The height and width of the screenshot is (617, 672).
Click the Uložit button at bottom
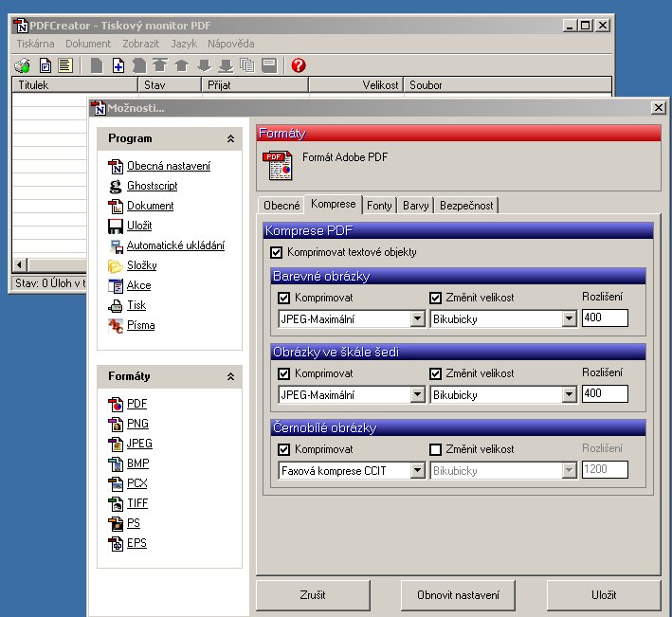(x=604, y=595)
